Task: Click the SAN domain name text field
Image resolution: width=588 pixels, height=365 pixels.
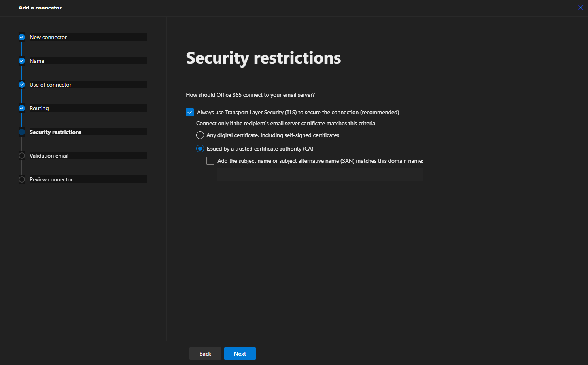Action: click(x=320, y=174)
